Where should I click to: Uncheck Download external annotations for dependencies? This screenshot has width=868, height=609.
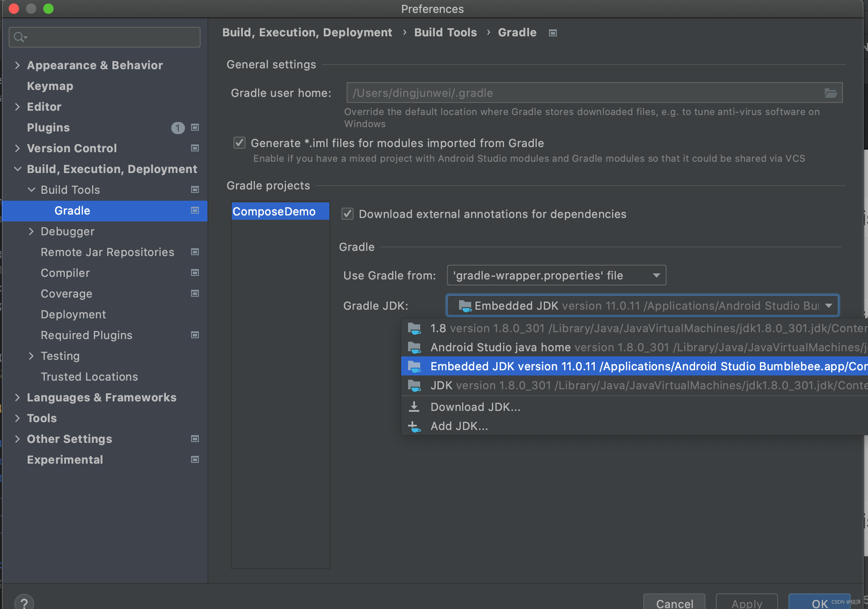pyautogui.click(x=348, y=214)
